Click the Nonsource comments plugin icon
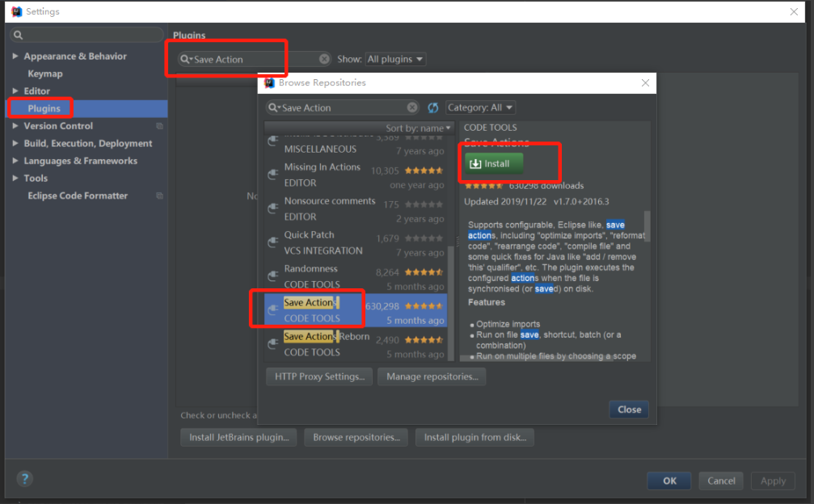The height and width of the screenshot is (504, 814). pos(273,208)
